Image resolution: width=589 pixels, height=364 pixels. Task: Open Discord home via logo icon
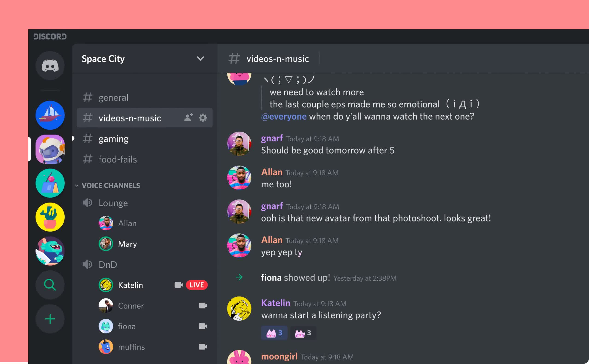click(50, 66)
